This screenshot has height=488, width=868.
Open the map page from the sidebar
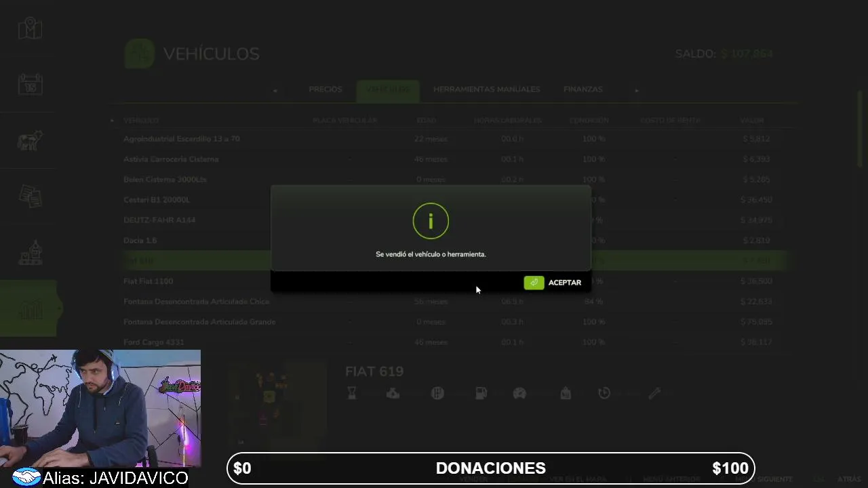click(x=30, y=28)
